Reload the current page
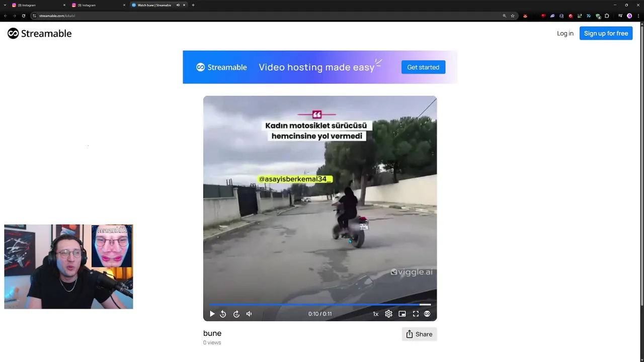Image resolution: width=644 pixels, height=362 pixels. point(23,16)
